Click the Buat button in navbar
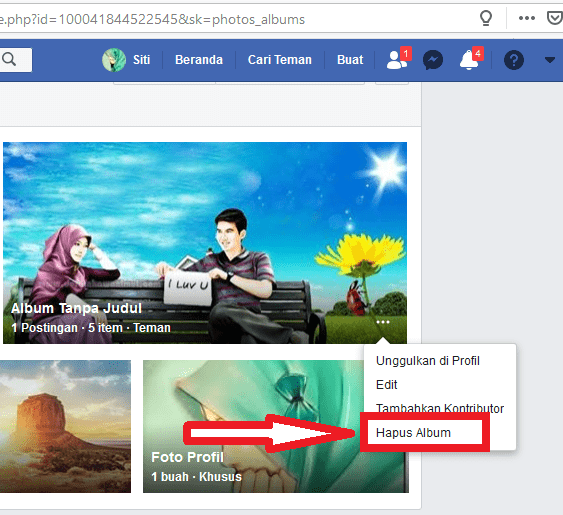This screenshot has height=515, width=563. click(350, 60)
